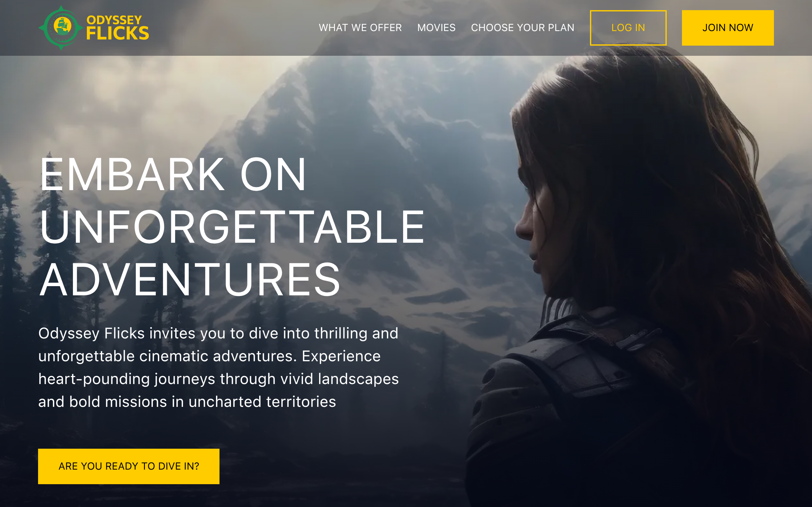Click the word UNFORGETTABLE in the headline
The width and height of the screenshot is (812, 507).
pos(232,227)
